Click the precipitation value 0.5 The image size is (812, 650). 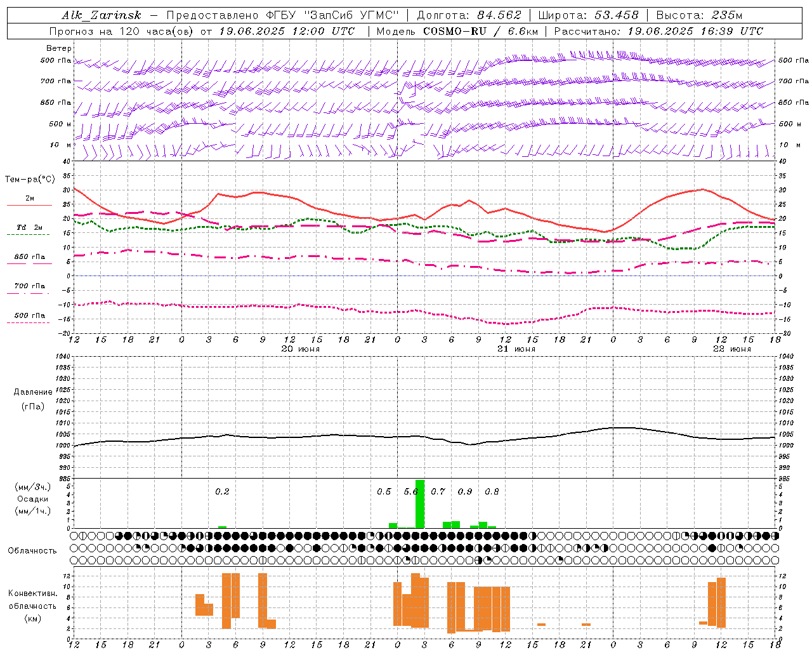click(x=384, y=492)
